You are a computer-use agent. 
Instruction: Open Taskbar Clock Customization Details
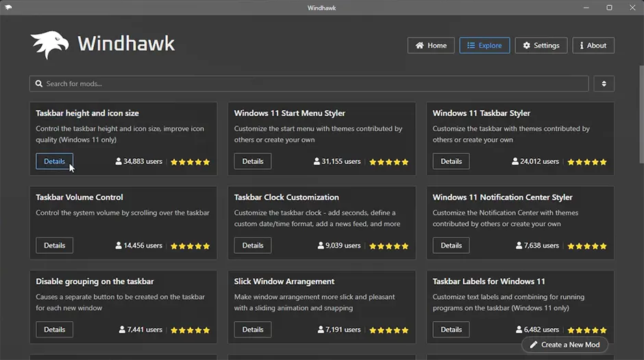coord(253,245)
